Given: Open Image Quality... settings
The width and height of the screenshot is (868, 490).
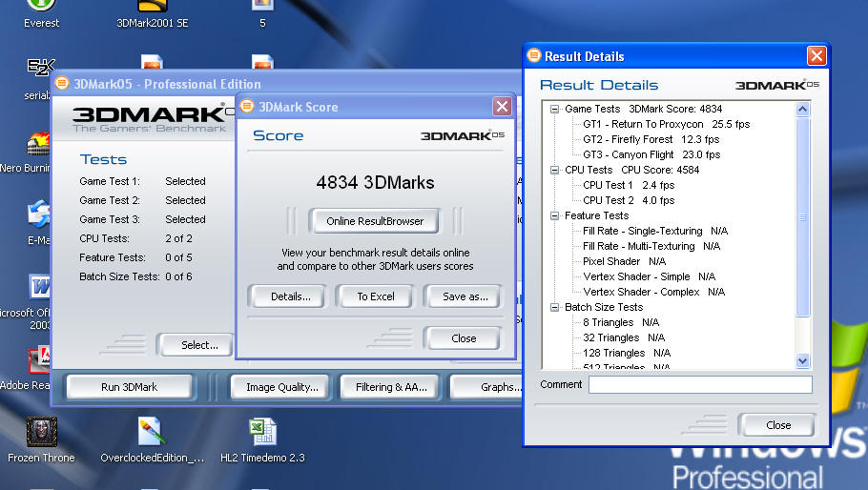Looking at the screenshot, I should [281, 387].
